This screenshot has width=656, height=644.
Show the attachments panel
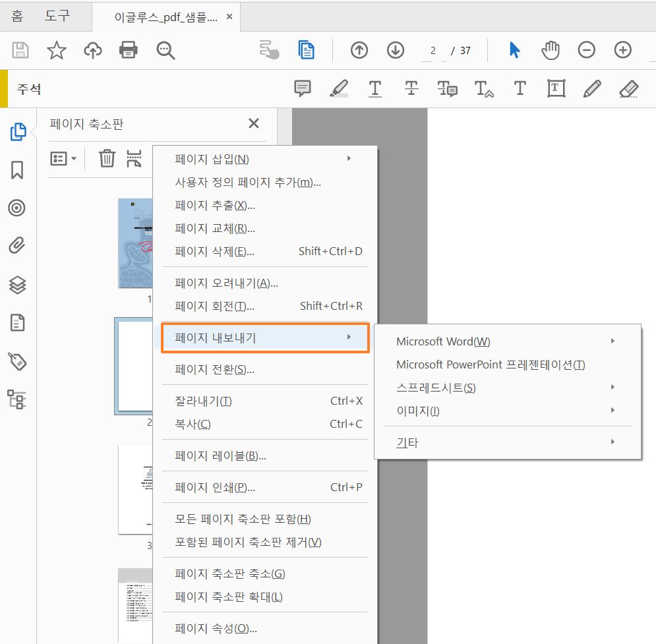(x=18, y=246)
